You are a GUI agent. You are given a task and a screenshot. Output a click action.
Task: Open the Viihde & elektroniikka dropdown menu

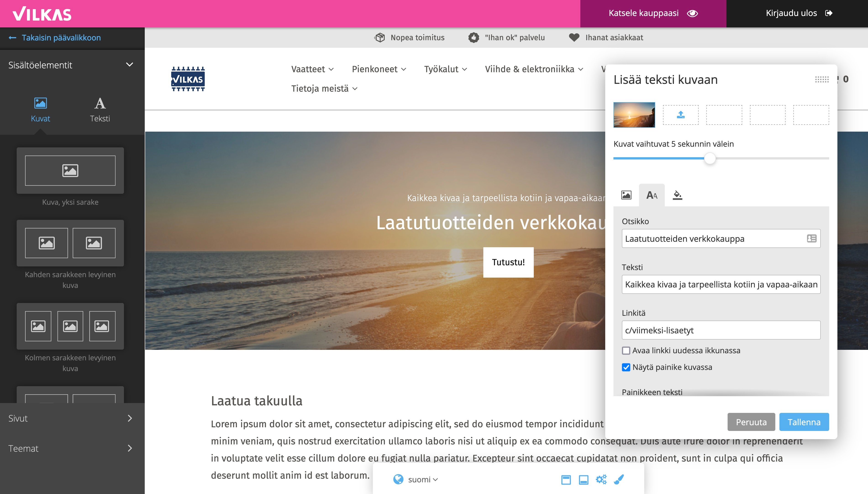click(x=534, y=69)
